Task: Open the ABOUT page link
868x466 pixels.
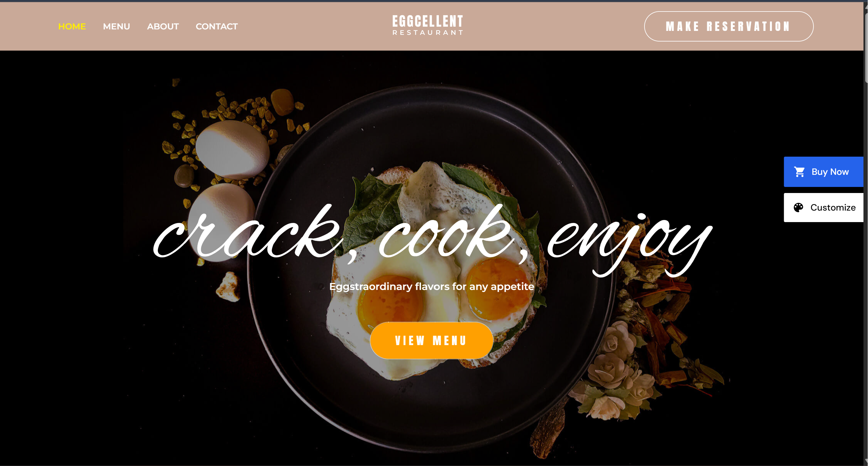Action: (163, 26)
